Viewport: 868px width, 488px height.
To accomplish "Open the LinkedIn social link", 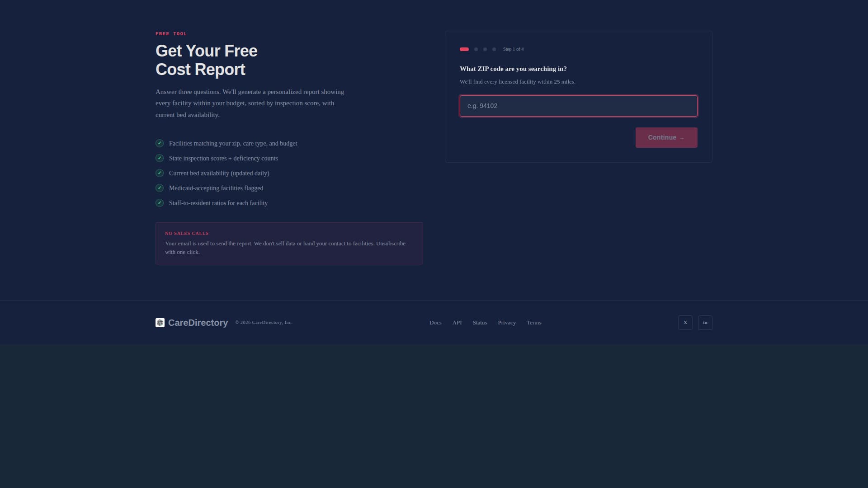I will point(705,323).
